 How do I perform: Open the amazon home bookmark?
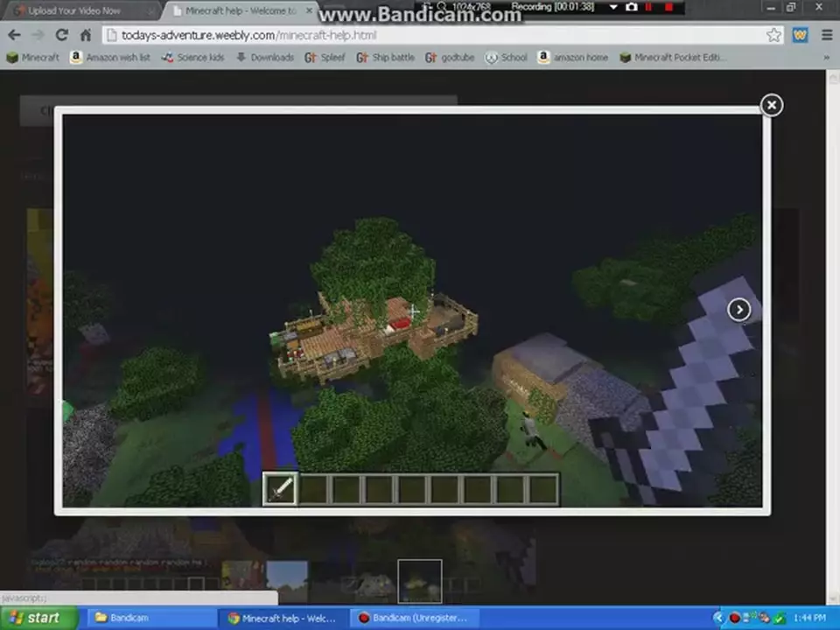(573, 58)
